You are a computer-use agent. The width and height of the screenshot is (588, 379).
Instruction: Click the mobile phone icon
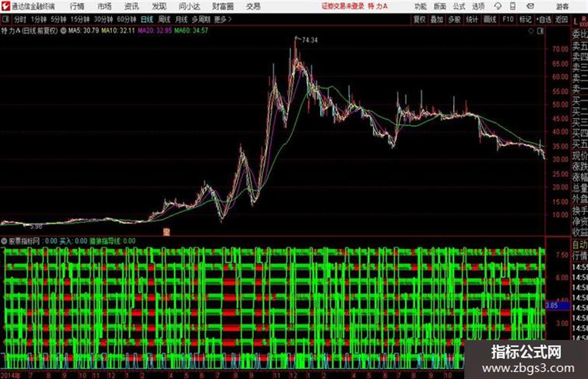[x=513, y=6]
